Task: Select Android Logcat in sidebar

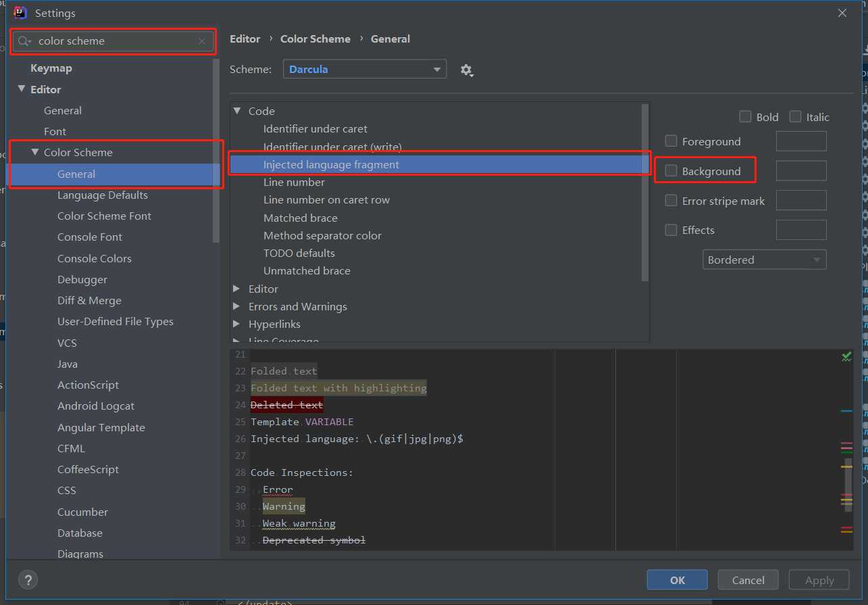Action: 96,406
